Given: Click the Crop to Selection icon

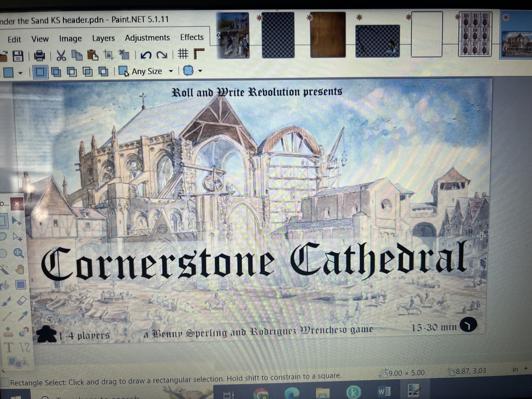Looking at the screenshot, I should coord(108,55).
